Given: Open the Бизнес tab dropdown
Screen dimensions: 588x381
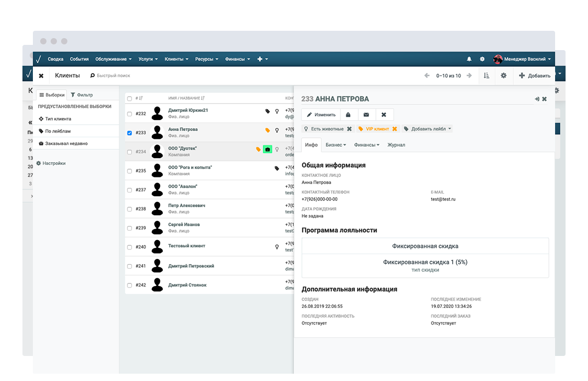Looking at the screenshot, I should [336, 145].
